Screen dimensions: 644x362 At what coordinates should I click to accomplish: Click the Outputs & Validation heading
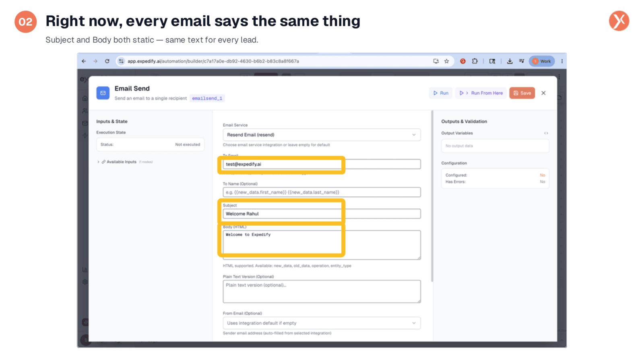(464, 121)
